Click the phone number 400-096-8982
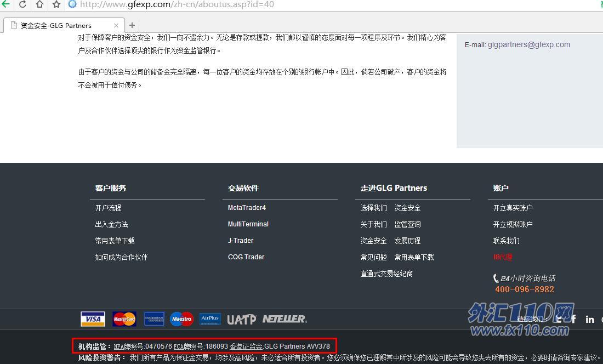603x364 pixels. (525, 289)
